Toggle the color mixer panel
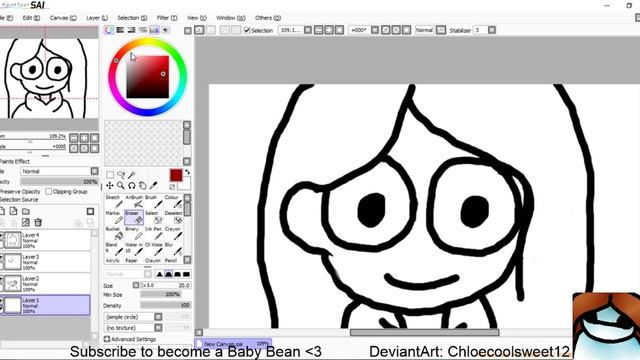This screenshot has width=640, height=360. [x=143, y=30]
